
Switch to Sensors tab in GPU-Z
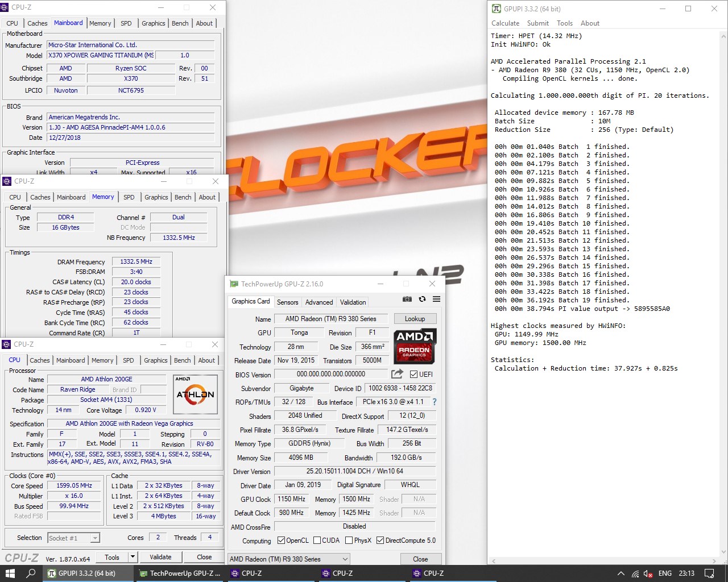287,302
